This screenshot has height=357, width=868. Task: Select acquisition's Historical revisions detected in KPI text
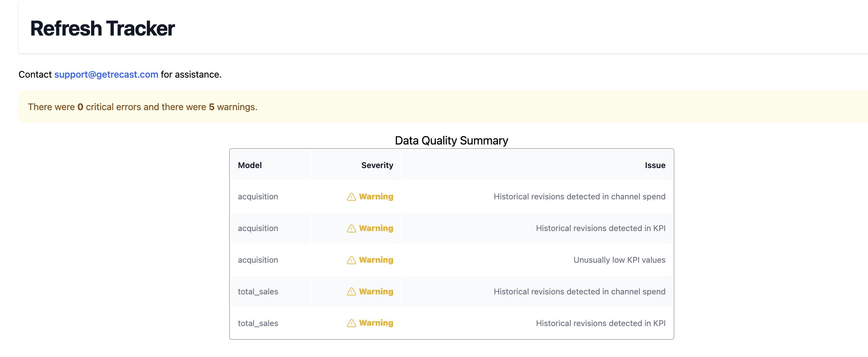click(x=600, y=228)
